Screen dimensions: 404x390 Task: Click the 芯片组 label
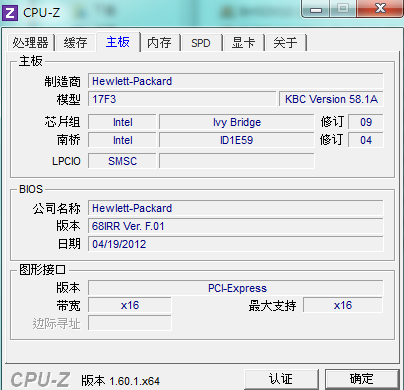point(63,122)
